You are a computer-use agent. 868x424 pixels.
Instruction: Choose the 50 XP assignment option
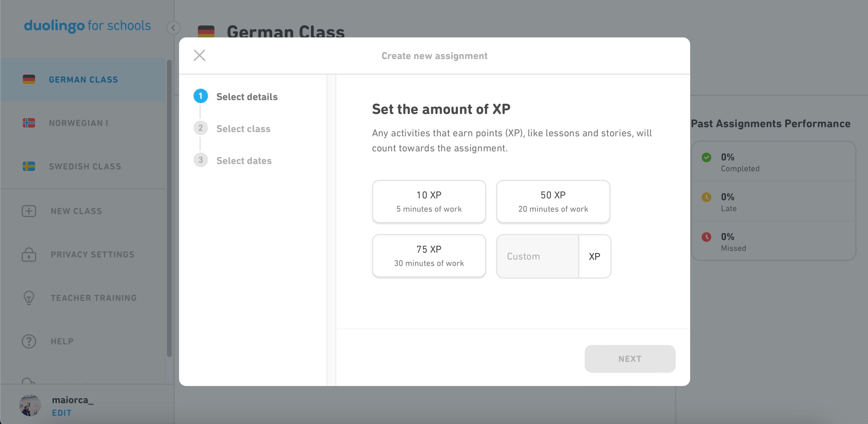pyautogui.click(x=553, y=201)
